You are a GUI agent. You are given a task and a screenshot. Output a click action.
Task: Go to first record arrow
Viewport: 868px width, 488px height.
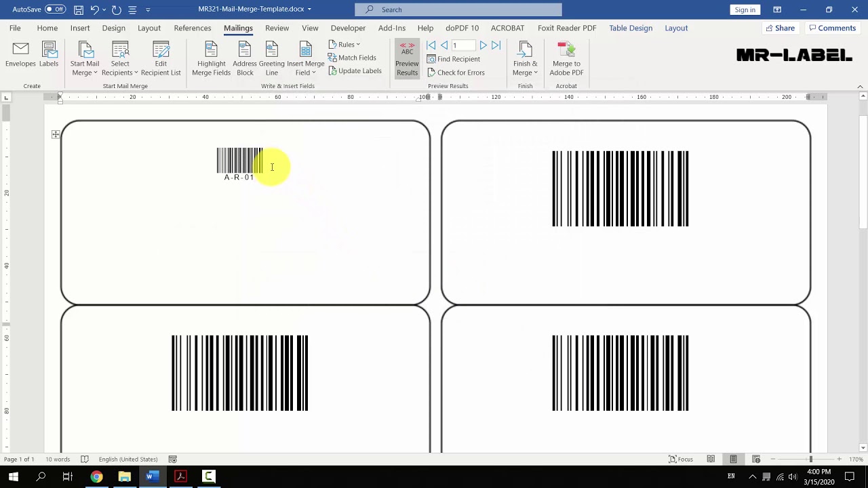pos(431,45)
